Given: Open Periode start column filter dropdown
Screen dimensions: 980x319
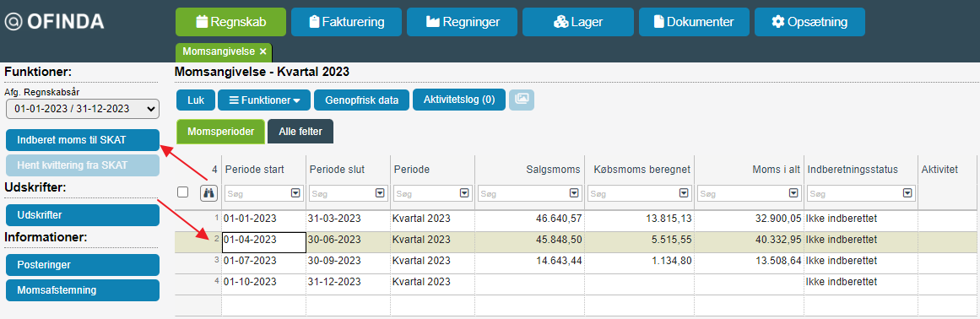Looking at the screenshot, I should (295, 194).
